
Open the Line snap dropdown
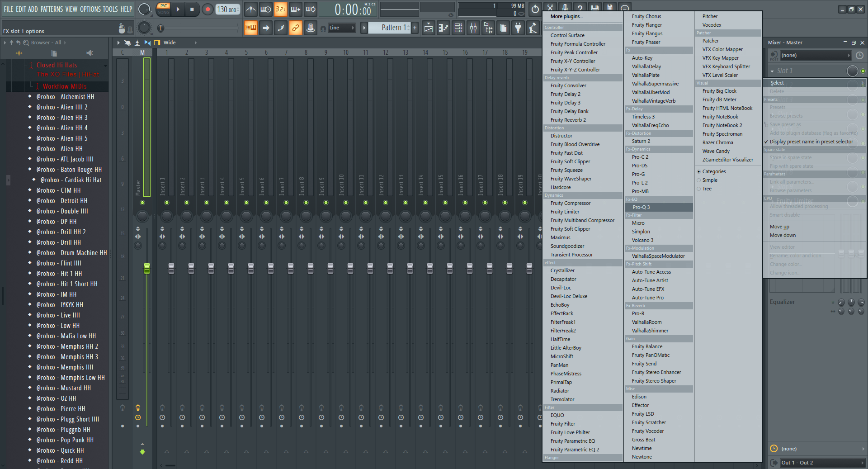pos(342,28)
